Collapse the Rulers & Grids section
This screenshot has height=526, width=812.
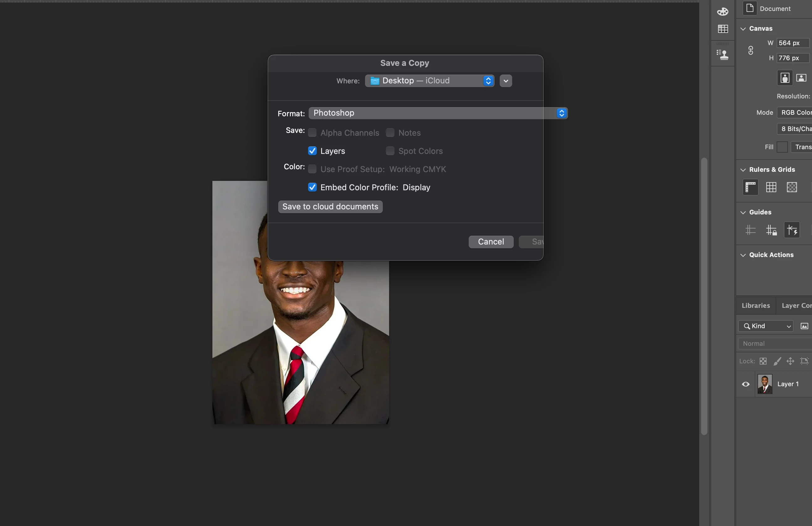[743, 170]
